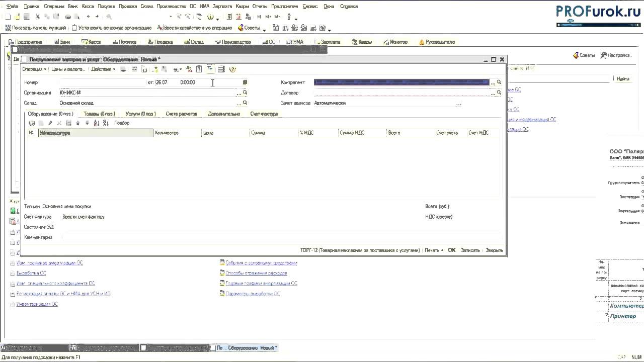This screenshot has width=644, height=362.
Task: Open the Отчеты menu
Action: [x=260, y=7]
